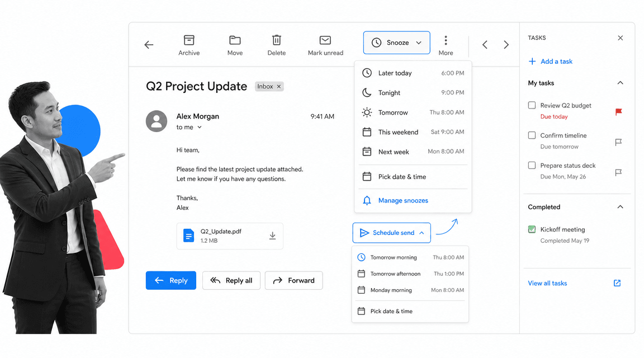Snooze until Later today 6:00 PM
This screenshot has width=644, height=358.
[x=413, y=73]
